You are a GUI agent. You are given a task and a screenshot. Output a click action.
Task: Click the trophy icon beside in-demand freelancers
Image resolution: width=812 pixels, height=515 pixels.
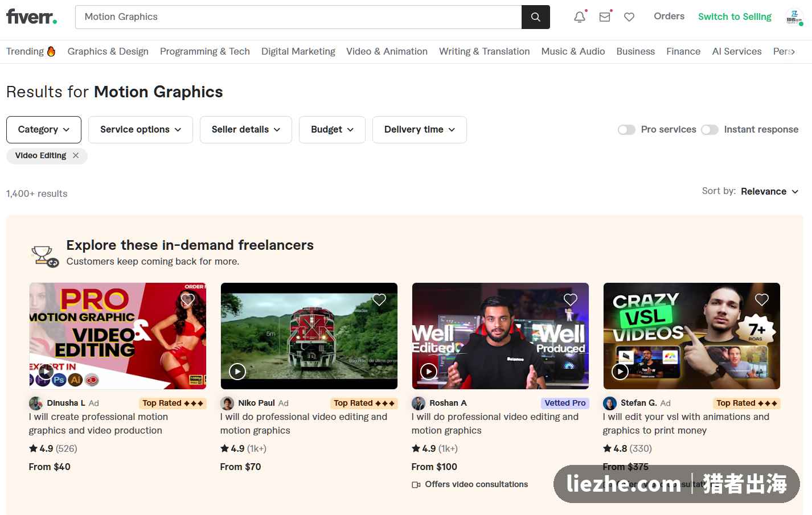pyautogui.click(x=44, y=256)
